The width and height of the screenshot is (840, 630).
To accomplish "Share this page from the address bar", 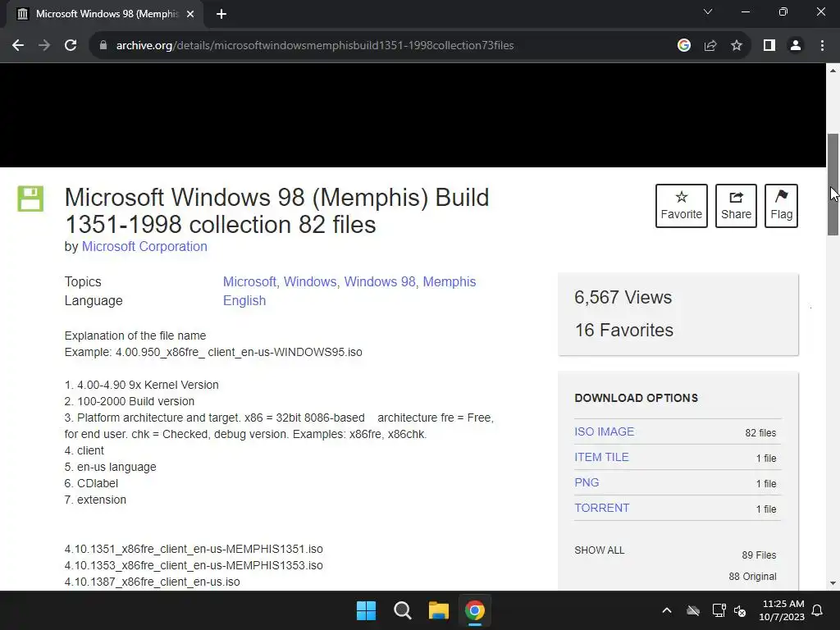I will coord(710,46).
